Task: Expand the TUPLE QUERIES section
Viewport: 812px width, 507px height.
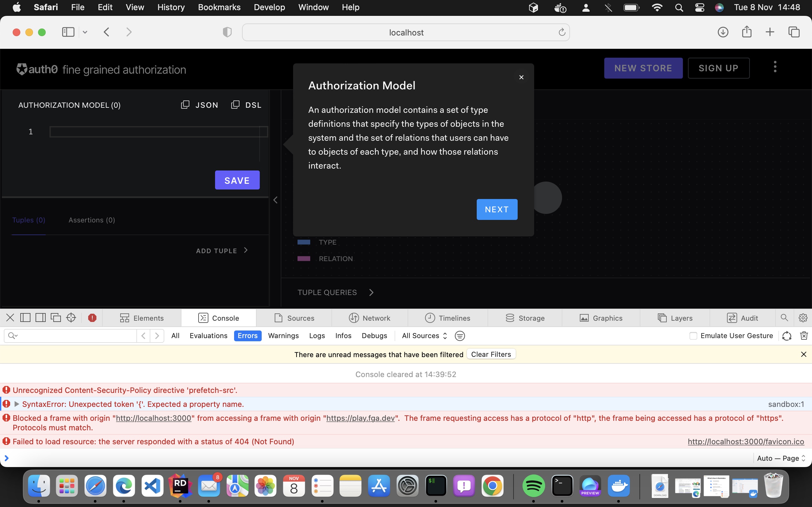Action: (335, 292)
